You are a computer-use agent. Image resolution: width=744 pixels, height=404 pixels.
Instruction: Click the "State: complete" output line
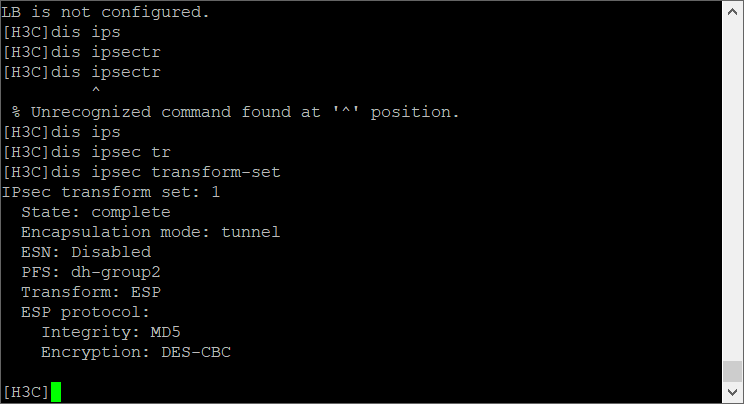[96, 212]
